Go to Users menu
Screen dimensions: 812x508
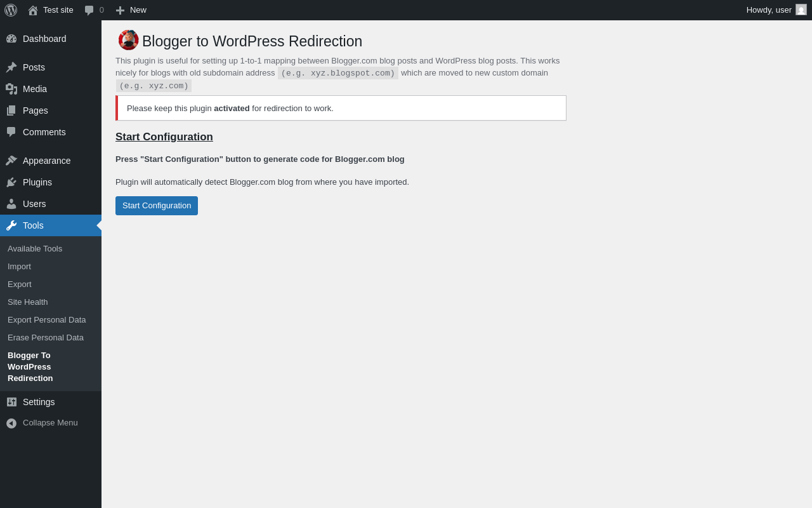(51, 204)
